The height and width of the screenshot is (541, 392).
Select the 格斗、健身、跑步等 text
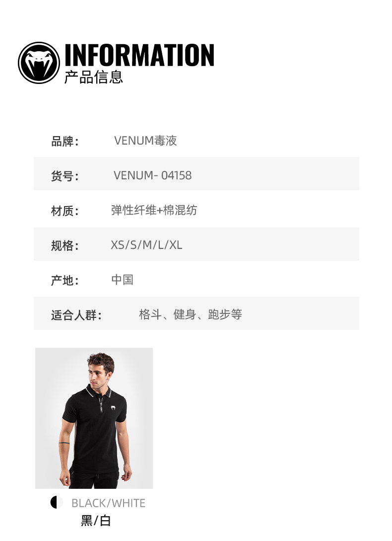click(191, 314)
